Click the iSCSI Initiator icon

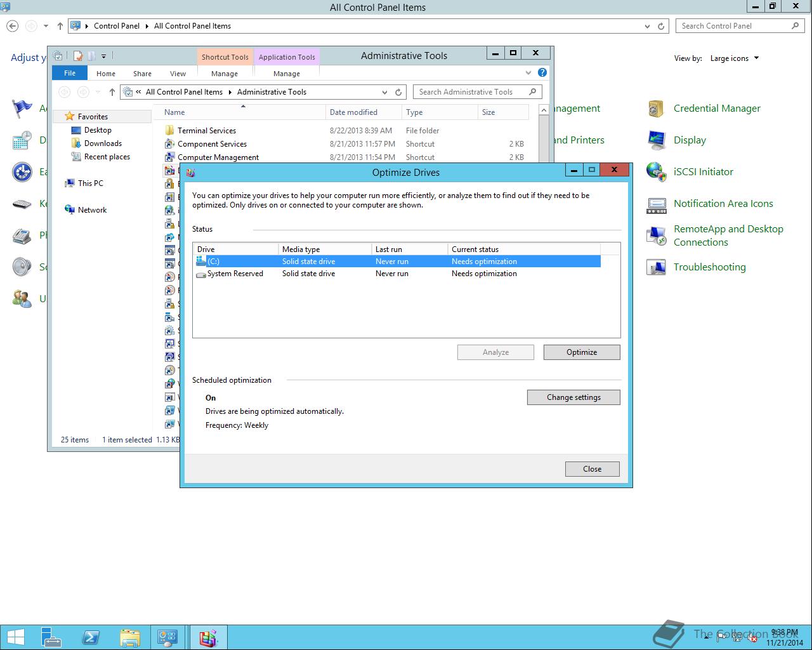coord(655,172)
